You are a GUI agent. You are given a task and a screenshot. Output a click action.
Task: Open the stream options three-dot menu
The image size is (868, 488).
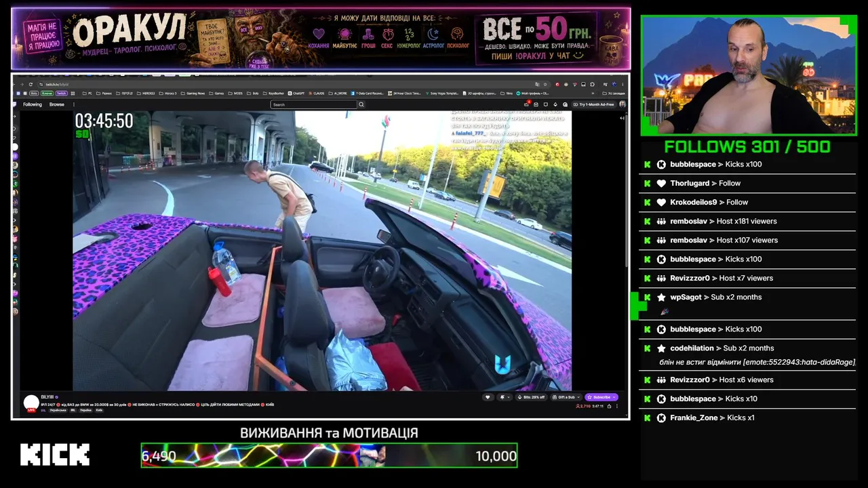(617, 406)
